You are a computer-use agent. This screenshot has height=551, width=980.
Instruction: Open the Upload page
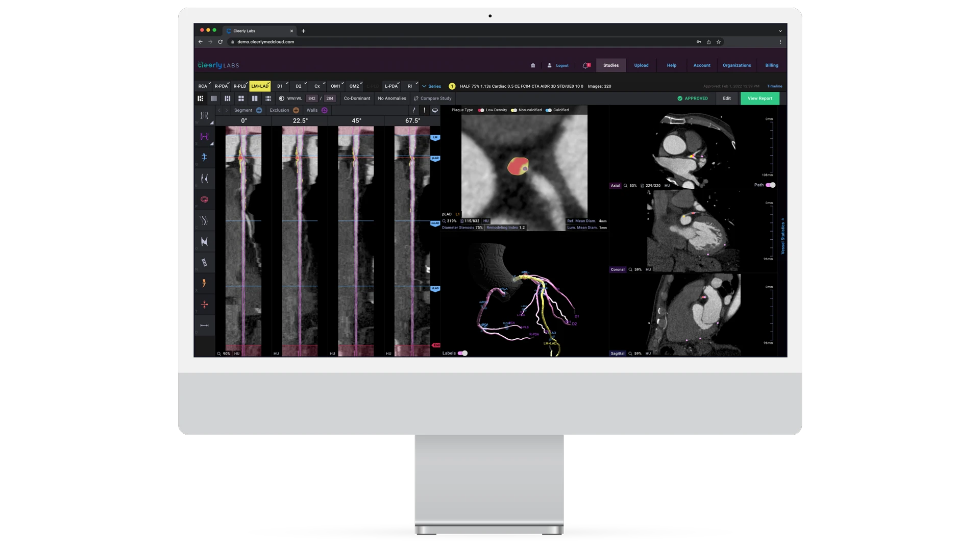tap(641, 65)
